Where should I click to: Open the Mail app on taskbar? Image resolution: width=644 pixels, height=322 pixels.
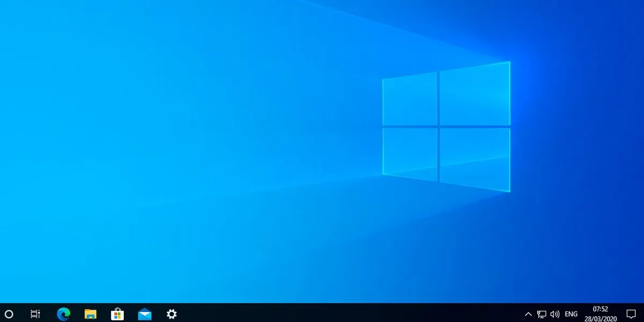coord(144,314)
